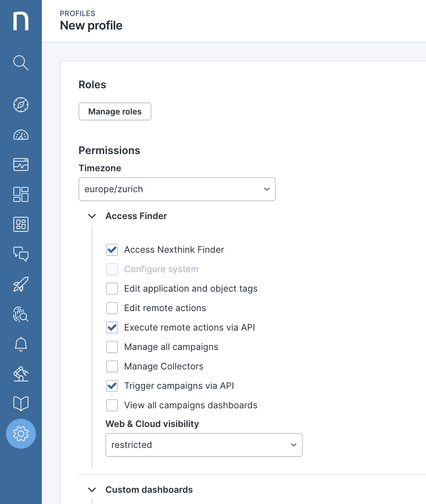This screenshot has width=426, height=504.
Task: Click the search magnifier icon in sidebar
Action: (21, 63)
